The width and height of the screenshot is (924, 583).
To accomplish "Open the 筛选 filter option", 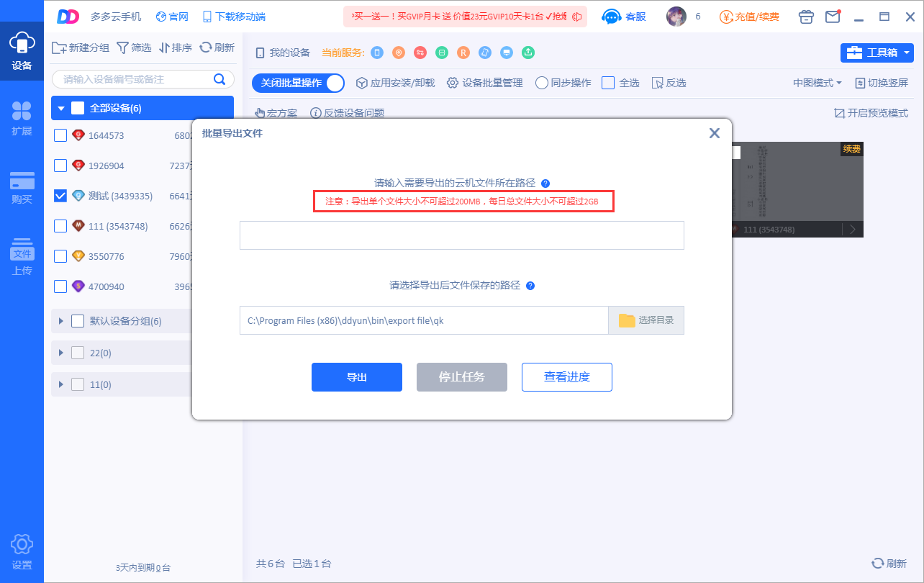I will (x=134, y=48).
